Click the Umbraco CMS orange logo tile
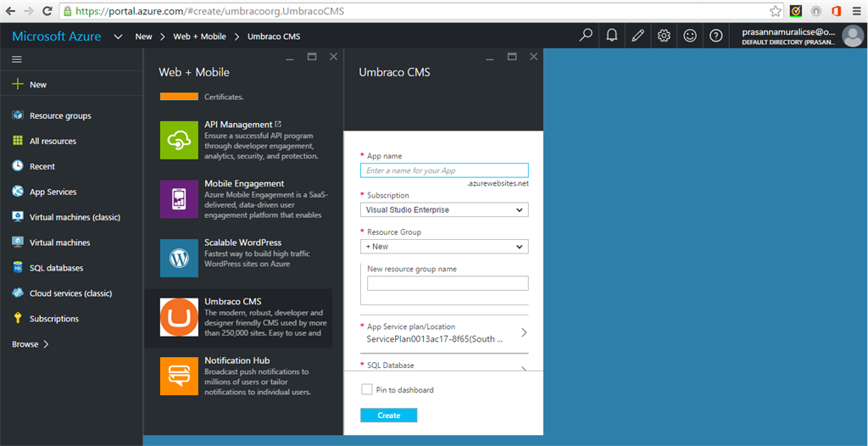The image size is (868, 446). tap(179, 317)
